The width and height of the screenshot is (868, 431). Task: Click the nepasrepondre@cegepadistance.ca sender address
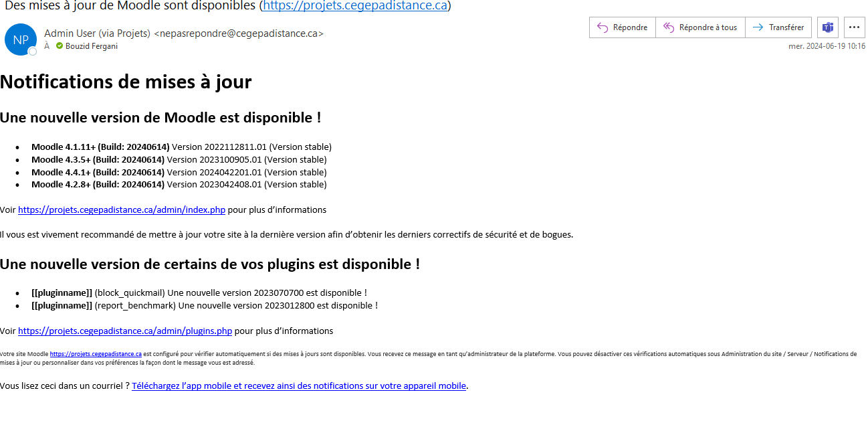click(x=239, y=33)
